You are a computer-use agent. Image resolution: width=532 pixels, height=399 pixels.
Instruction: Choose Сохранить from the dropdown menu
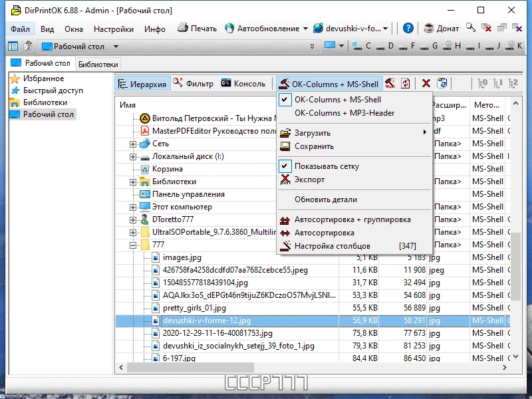point(354,146)
